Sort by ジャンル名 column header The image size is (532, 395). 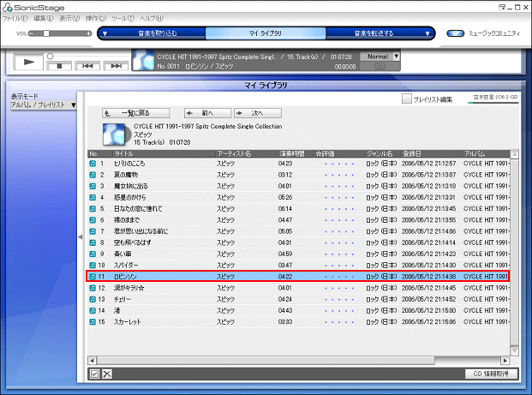[383, 153]
